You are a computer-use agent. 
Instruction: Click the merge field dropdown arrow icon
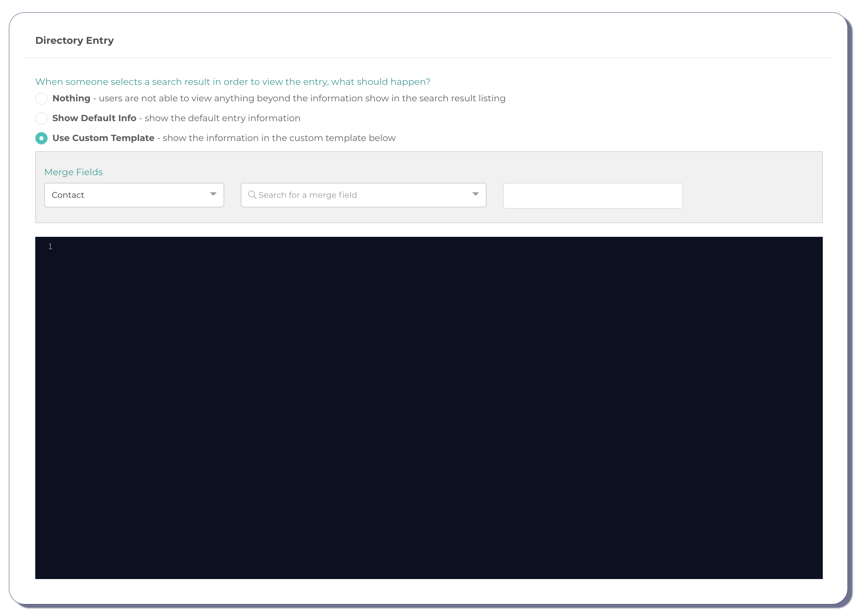click(x=475, y=195)
